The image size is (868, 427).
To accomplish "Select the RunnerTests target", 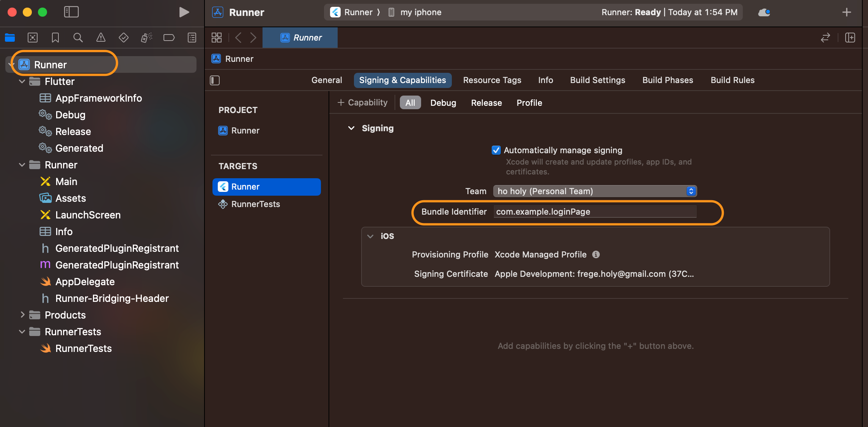I will [x=255, y=204].
